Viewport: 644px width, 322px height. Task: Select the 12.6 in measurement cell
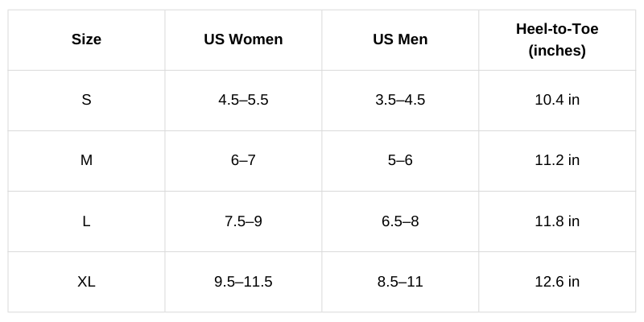click(x=557, y=282)
